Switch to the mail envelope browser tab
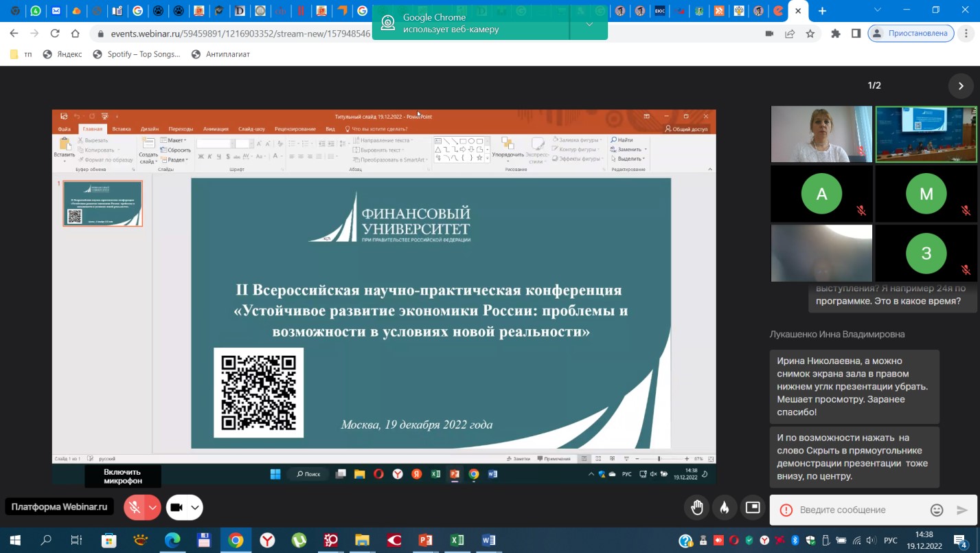Image resolution: width=980 pixels, height=553 pixels. coord(56,11)
